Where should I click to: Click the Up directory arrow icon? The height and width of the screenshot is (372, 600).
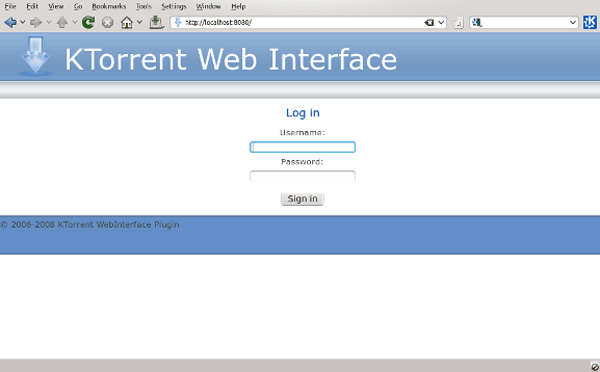[x=62, y=23]
